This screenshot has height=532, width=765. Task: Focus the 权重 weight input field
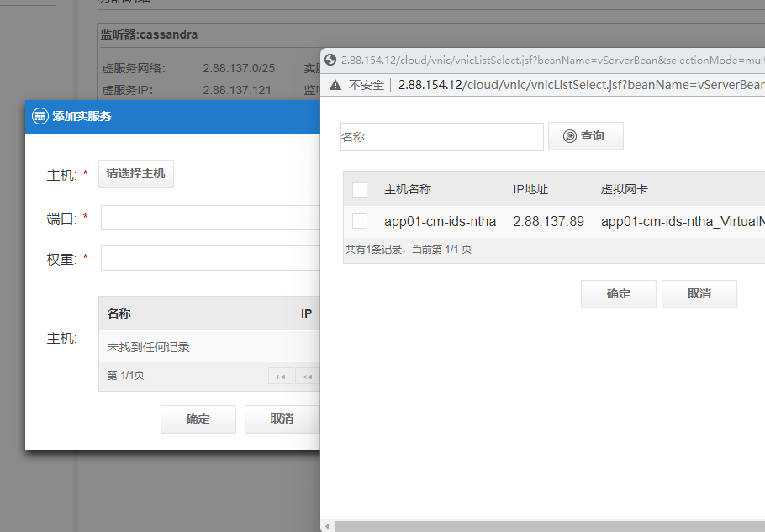coord(210,258)
